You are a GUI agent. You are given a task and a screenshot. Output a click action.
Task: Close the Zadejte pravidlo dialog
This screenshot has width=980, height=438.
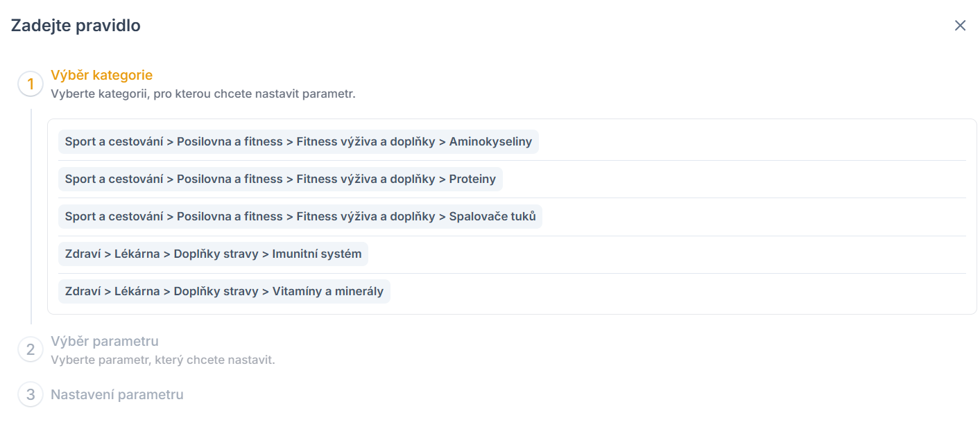click(960, 26)
